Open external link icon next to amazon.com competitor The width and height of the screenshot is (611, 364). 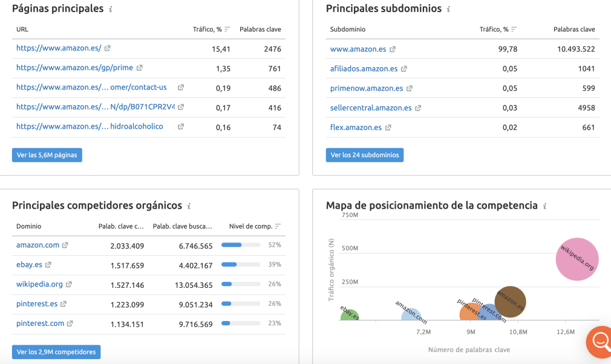coord(65,245)
